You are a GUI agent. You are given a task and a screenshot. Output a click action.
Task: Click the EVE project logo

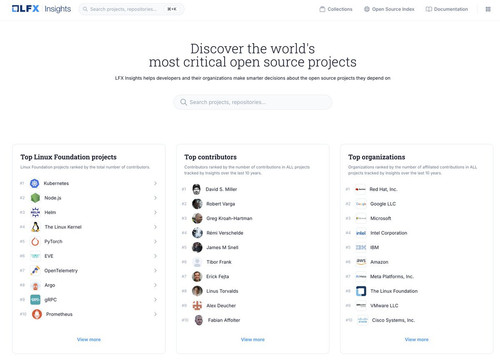point(35,256)
